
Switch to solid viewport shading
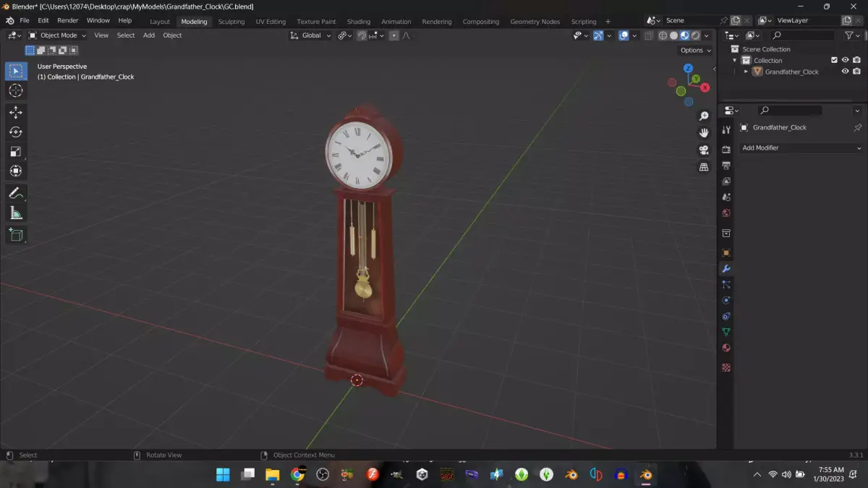point(673,35)
